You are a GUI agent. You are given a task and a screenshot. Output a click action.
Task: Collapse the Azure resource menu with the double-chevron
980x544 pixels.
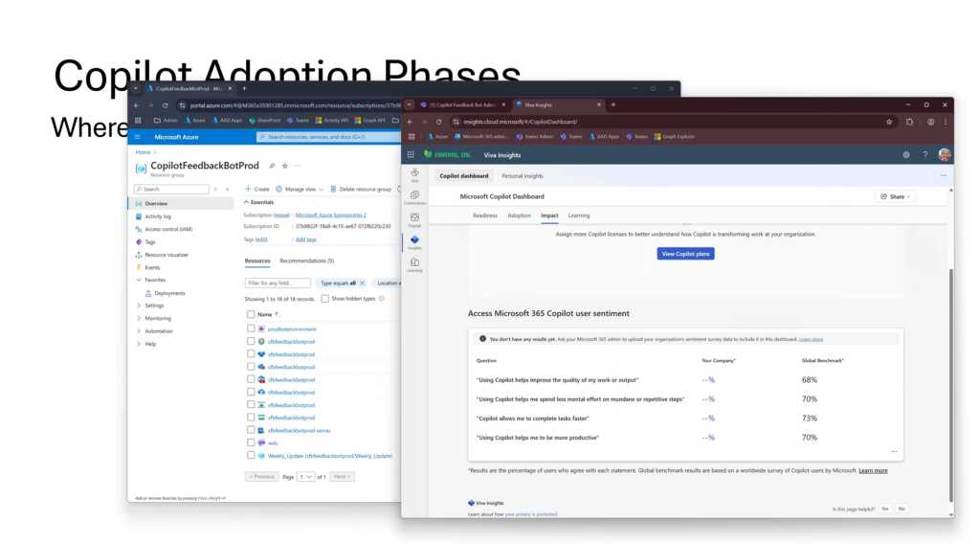click(x=228, y=190)
